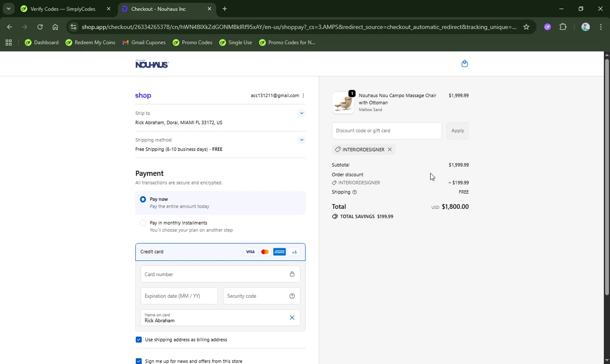Close the Verify Codes tab

click(109, 9)
